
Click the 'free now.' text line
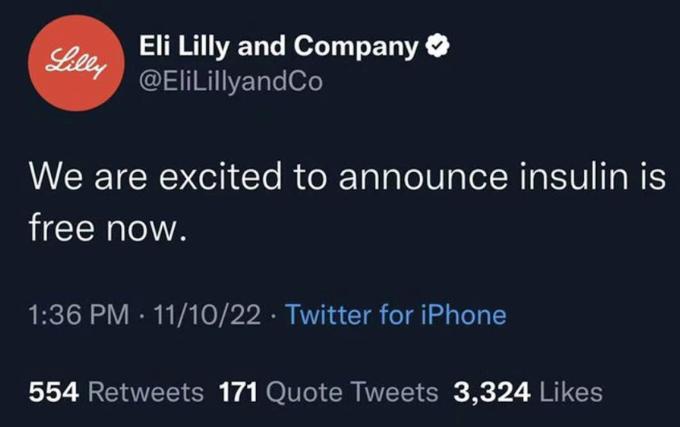[107, 230]
